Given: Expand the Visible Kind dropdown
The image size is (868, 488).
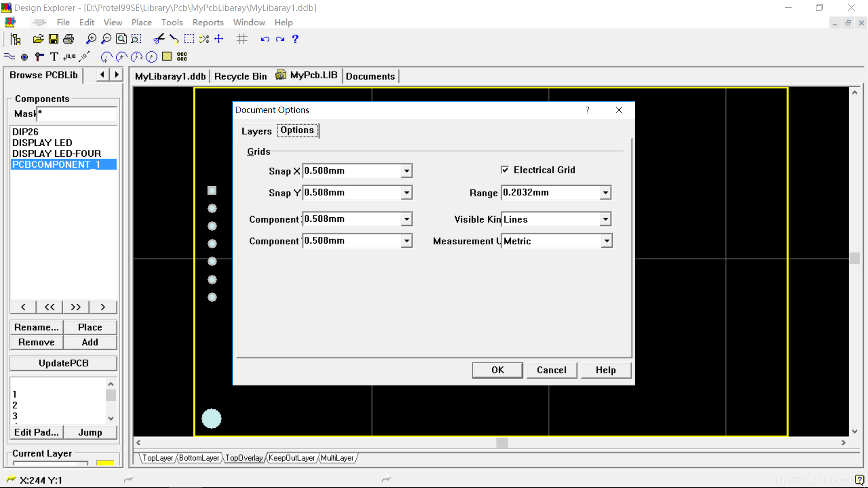Looking at the screenshot, I should coord(605,220).
